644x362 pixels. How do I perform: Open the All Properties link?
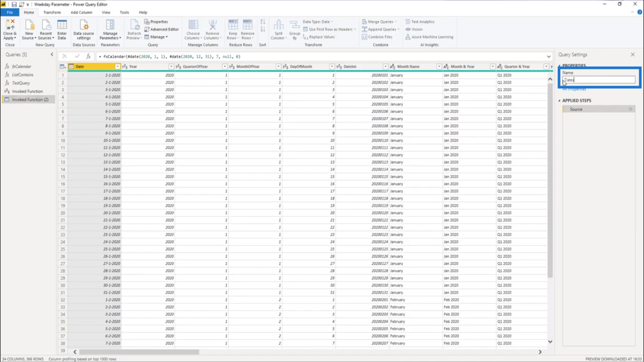[574, 89]
